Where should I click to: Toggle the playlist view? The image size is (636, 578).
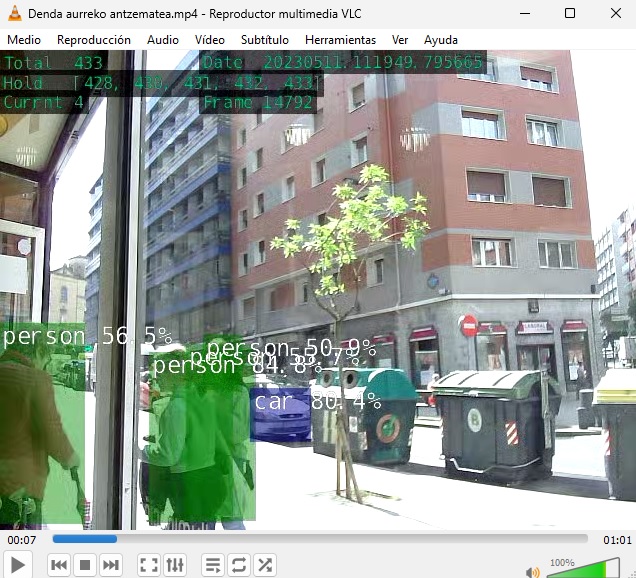[213, 565]
